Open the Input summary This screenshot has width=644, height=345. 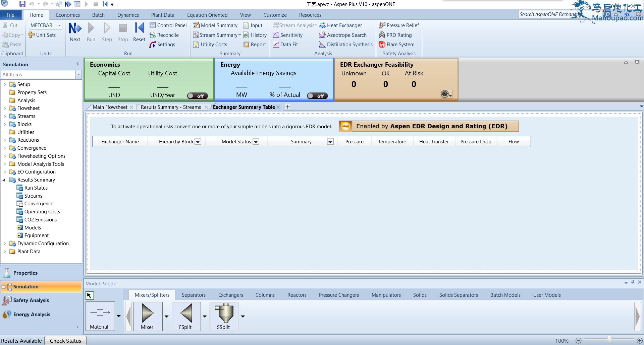tap(253, 25)
